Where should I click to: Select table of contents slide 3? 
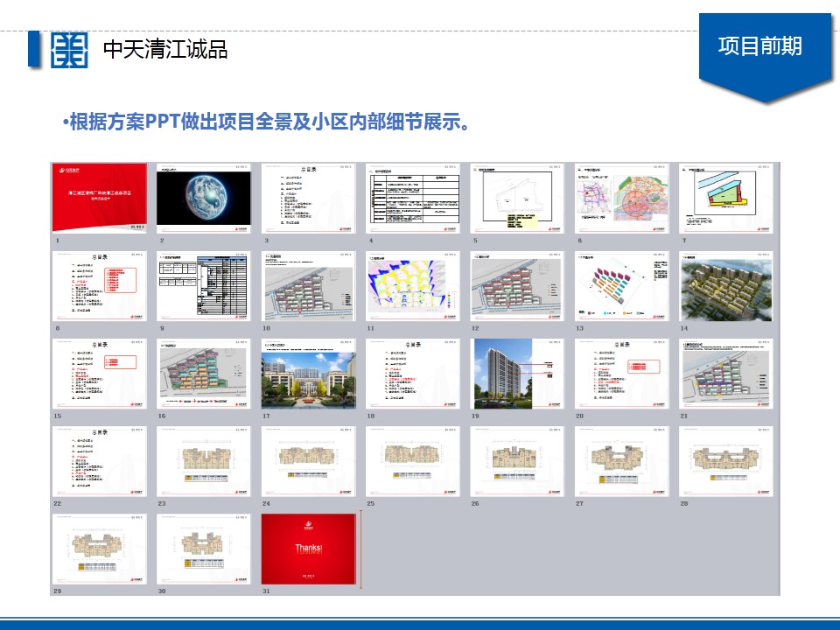[x=309, y=198]
